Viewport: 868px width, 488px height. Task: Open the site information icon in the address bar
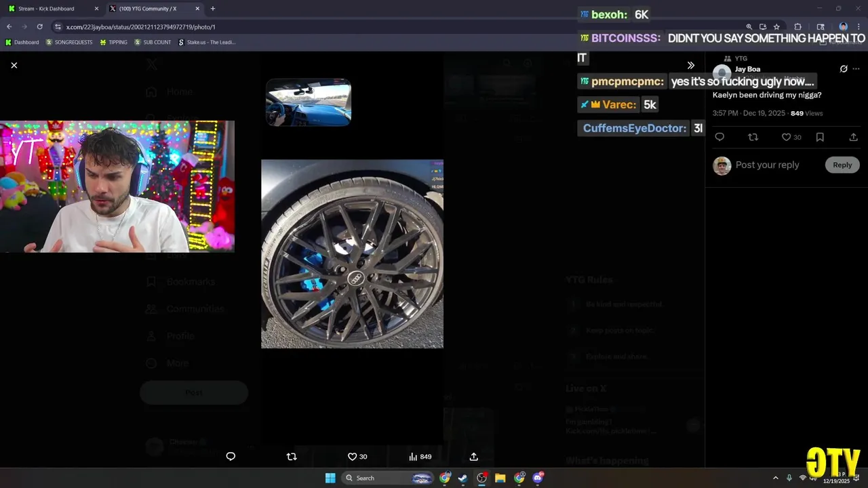click(x=58, y=26)
